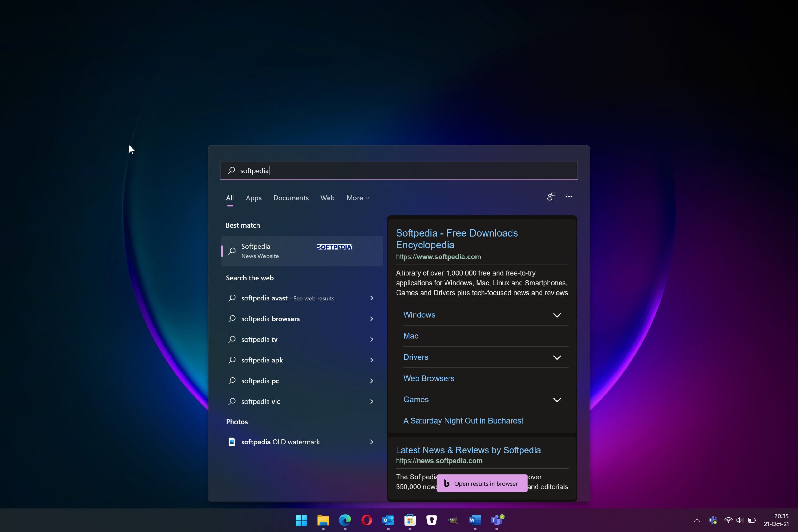Click the photo file icon for softpedia OLD watermark

(232, 442)
